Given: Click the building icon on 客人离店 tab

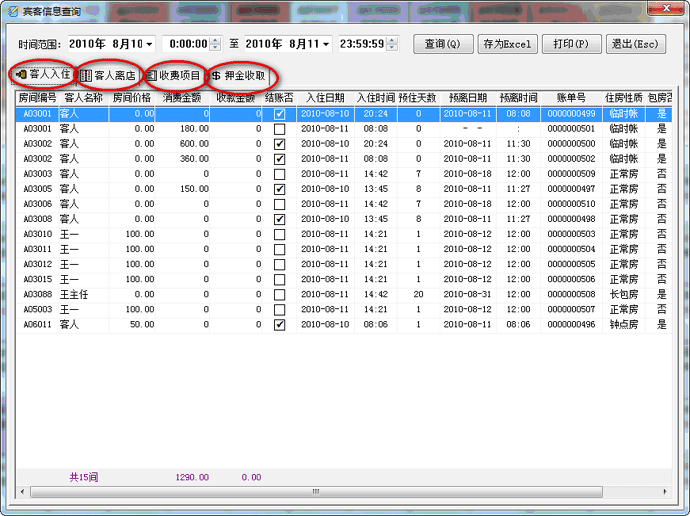Looking at the screenshot, I should [86, 76].
